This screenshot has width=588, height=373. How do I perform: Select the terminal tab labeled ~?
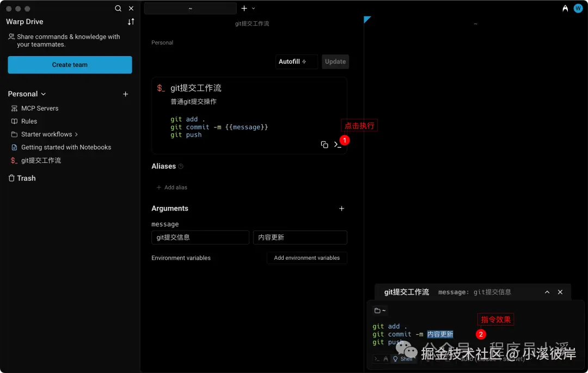pos(190,8)
